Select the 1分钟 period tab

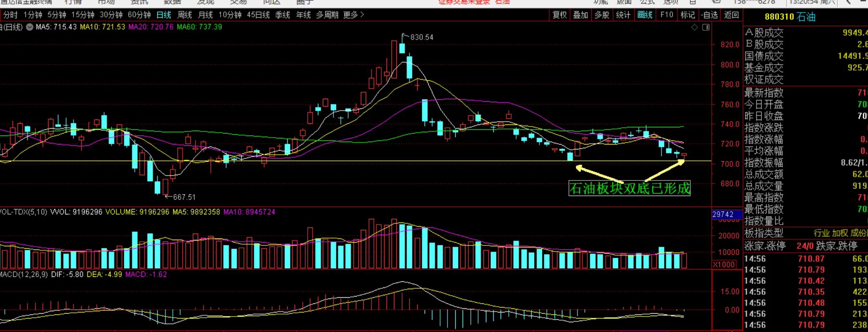click(33, 15)
